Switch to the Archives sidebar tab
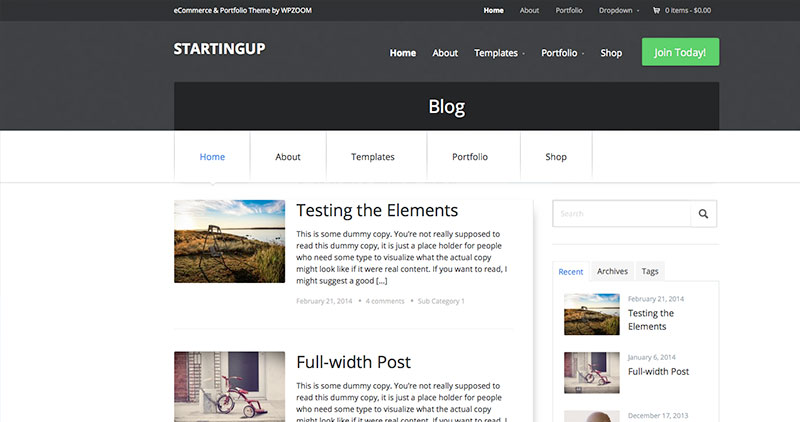The image size is (800, 422). [x=612, y=271]
